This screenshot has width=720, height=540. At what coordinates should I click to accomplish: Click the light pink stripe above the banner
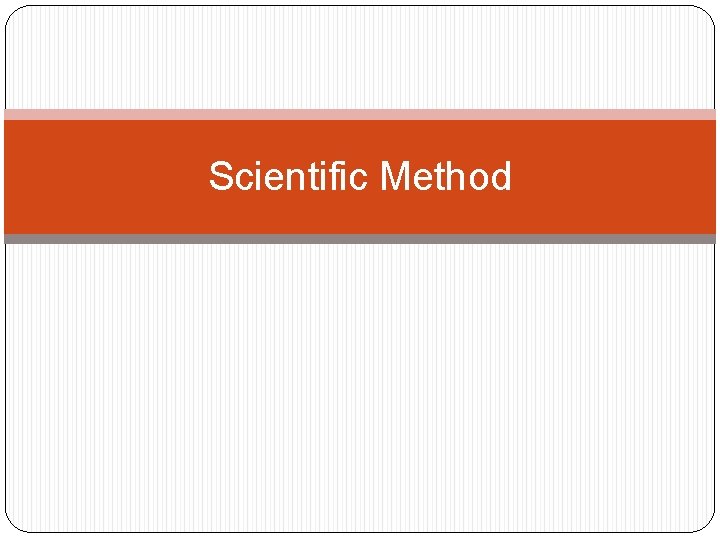[360, 115]
